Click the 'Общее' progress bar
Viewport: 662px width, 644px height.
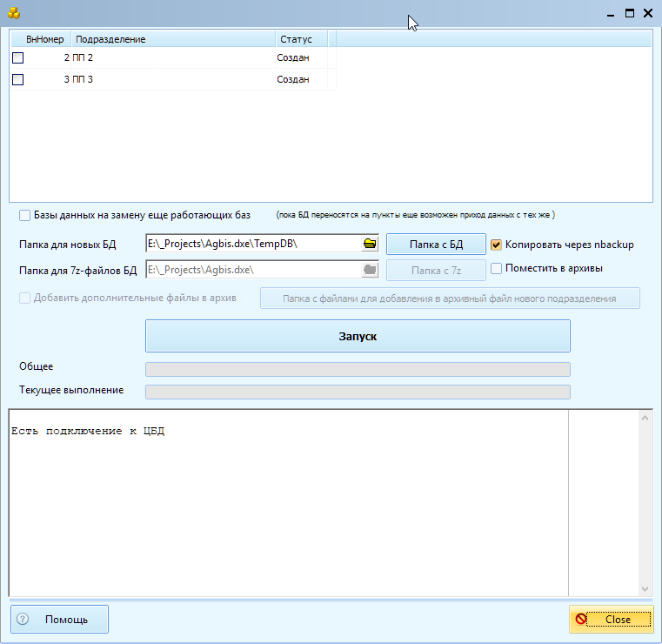tap(358, 369)
